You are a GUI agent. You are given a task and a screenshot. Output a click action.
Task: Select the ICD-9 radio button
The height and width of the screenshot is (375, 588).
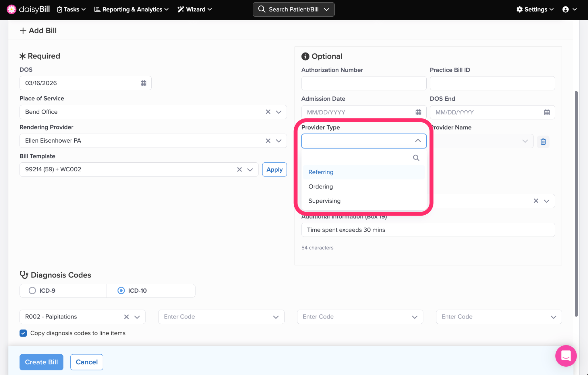(32, 291)
